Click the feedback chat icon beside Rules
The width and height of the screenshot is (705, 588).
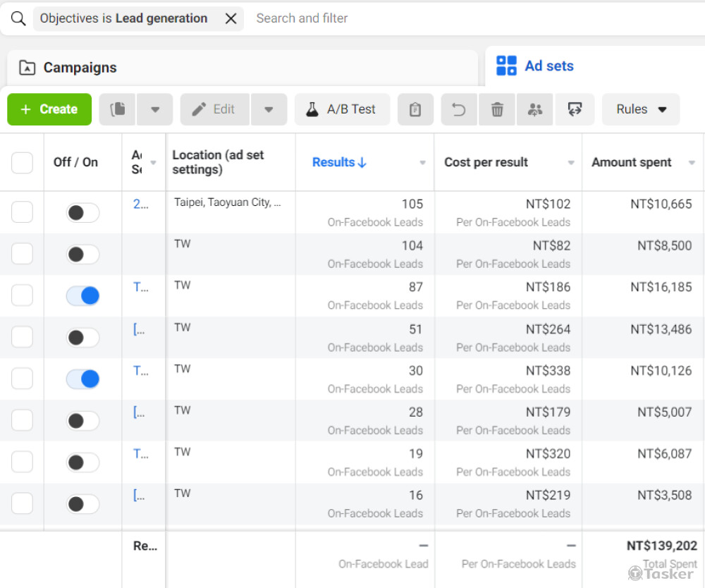point(575,109)
